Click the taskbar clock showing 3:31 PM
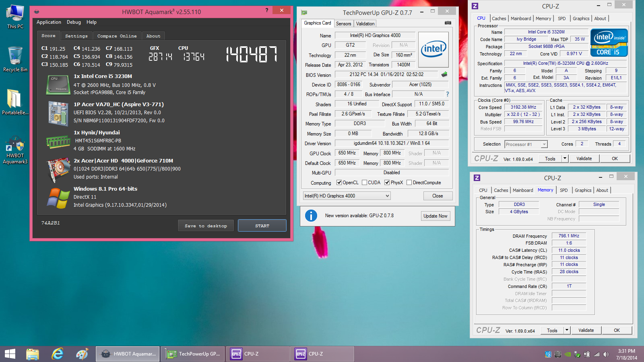644x362 pixels. [x=627, y=354]
